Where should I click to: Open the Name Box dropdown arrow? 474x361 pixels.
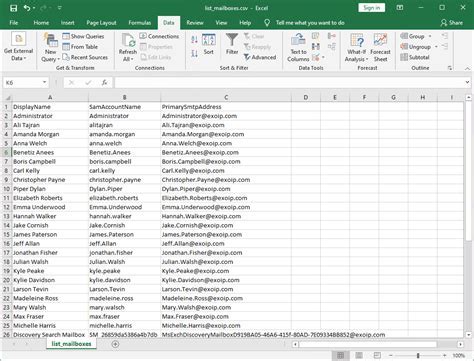click(44, 82)
